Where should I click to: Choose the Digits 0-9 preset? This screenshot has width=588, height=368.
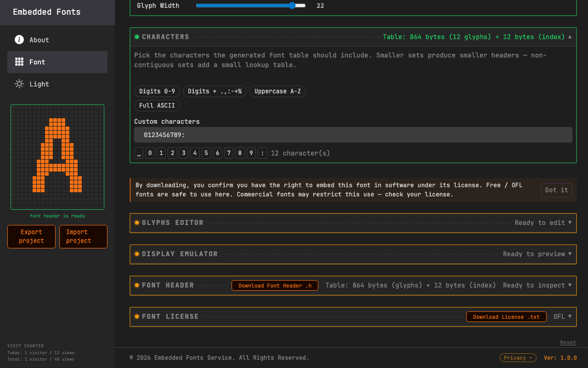tap(157, 91)
